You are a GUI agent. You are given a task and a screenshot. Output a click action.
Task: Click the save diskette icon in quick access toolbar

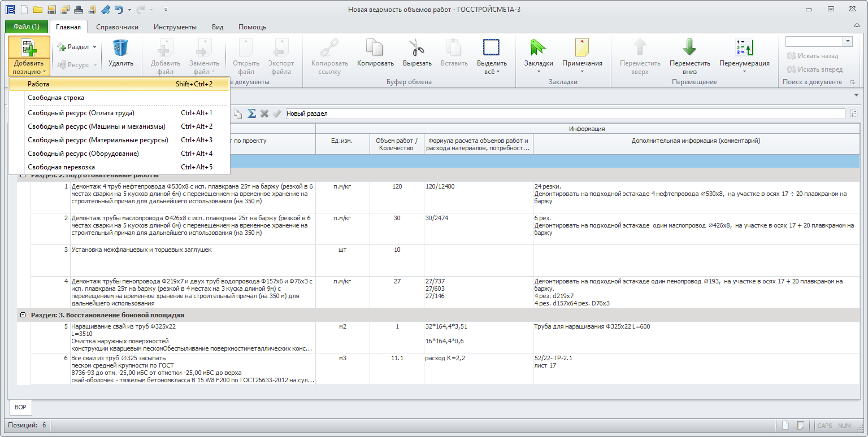tap(51, 10)
